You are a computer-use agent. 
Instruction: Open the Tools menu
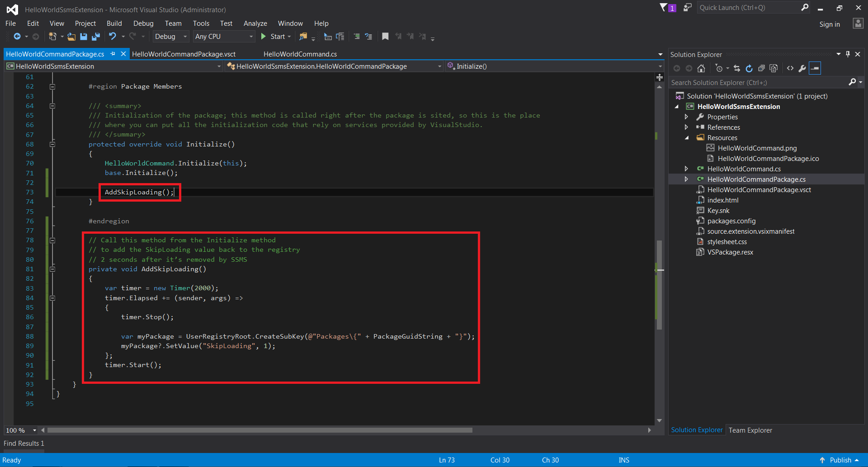[201, 24]
